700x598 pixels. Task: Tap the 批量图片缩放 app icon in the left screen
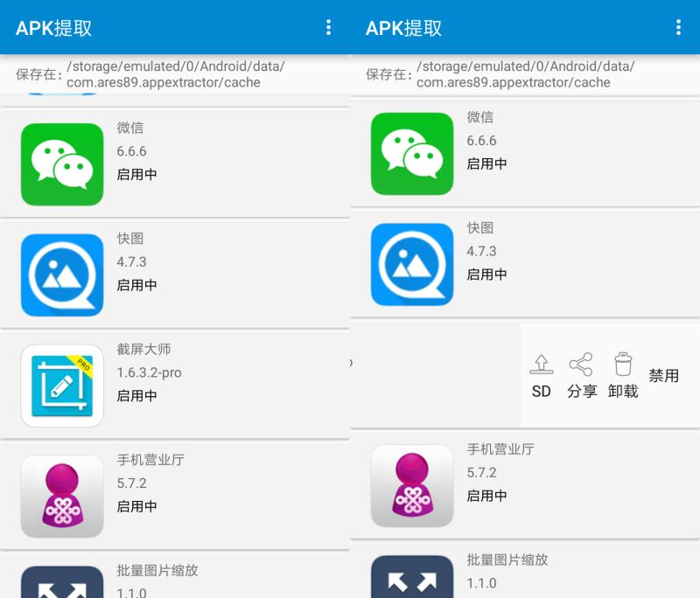coord(62,582)
